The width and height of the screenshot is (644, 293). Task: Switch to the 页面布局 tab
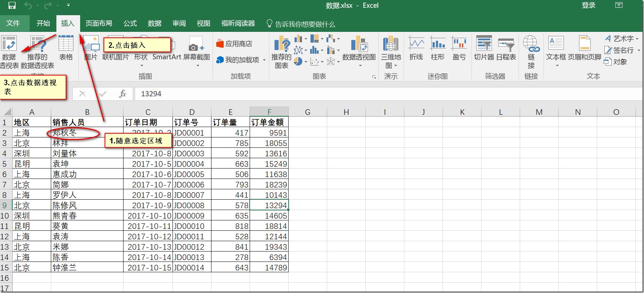[x=99, y=23]
